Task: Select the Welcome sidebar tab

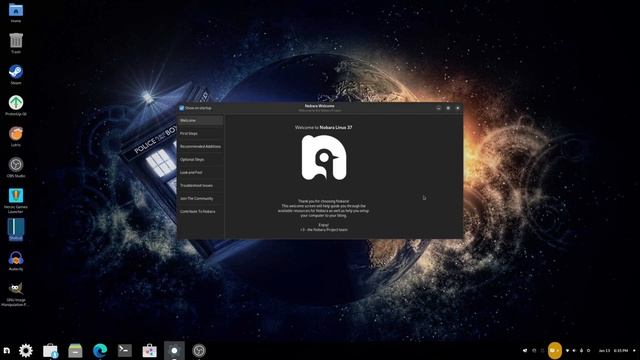Action: (200, 120)
